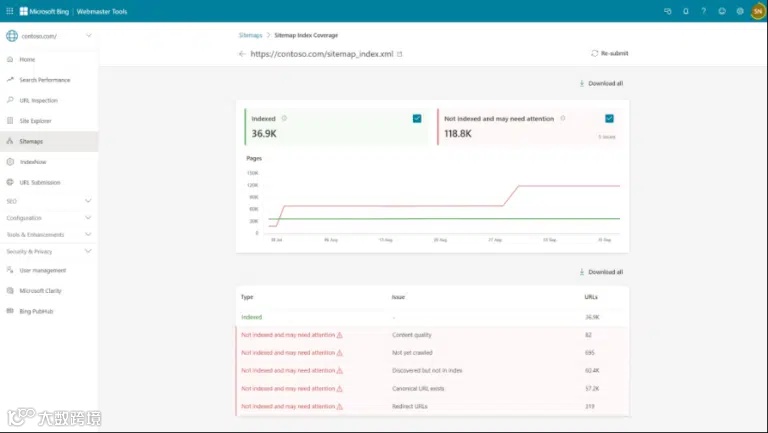Image resolution: width=768 pixels, height=433 pixels.
Task: Click the Bing PubHub icon
Action: pos(10,311)
